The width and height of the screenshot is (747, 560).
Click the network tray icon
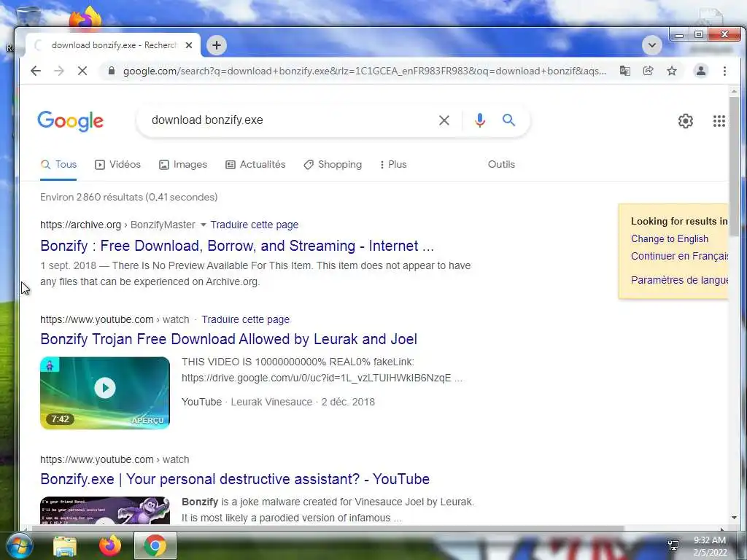click(x=673, y=545)
